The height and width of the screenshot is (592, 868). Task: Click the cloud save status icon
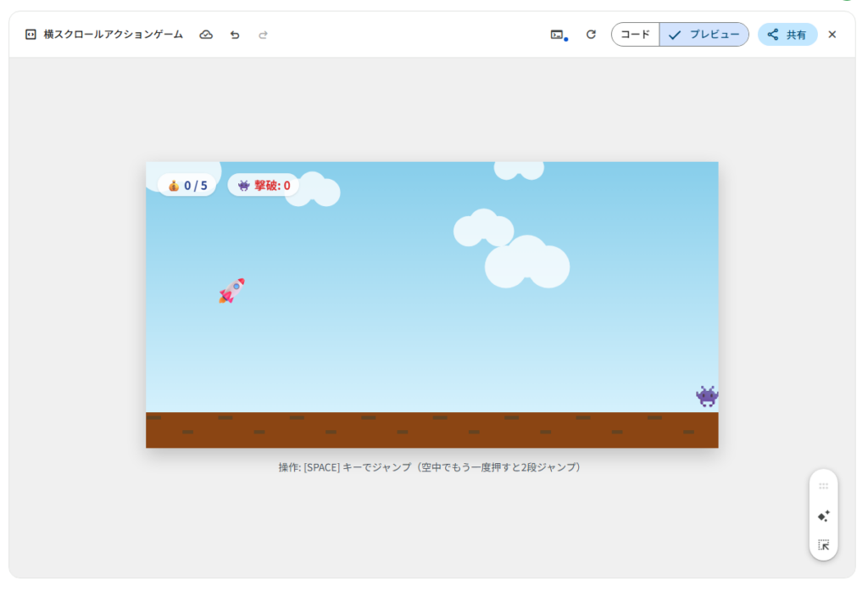[206, 35]
